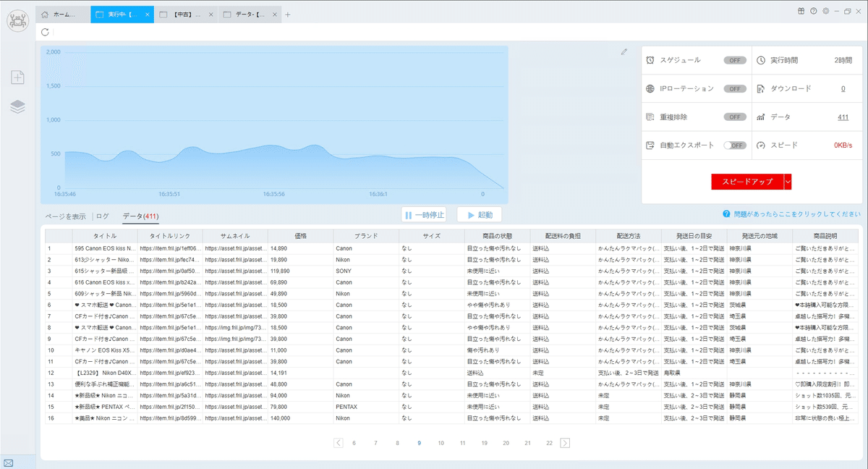Close the 【中古】 tab
The width and height of the screenshot is (868, 469).
click(x=210, y=14)
